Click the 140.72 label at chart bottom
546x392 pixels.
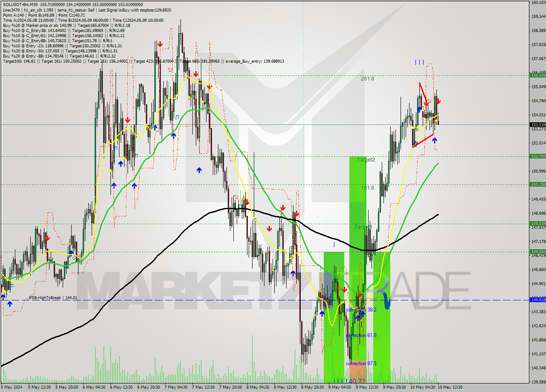tap(355, 381)
